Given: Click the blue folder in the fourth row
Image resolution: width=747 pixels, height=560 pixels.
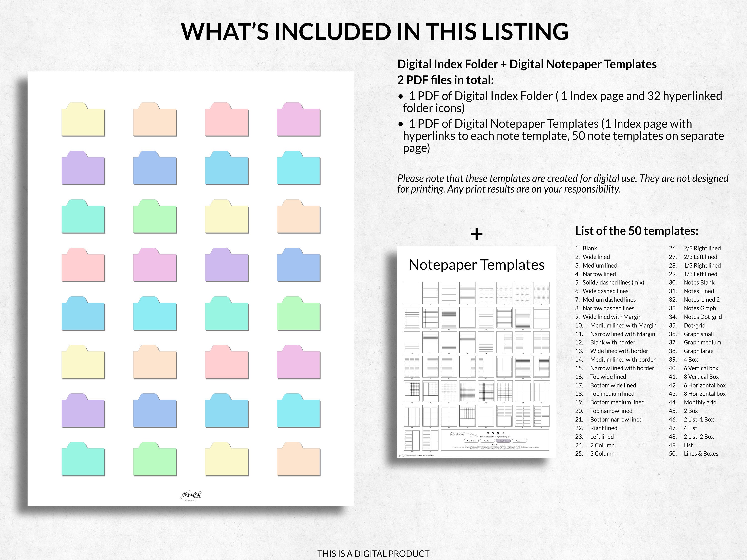Looking at the screenshot, I should tap(299, 265).
